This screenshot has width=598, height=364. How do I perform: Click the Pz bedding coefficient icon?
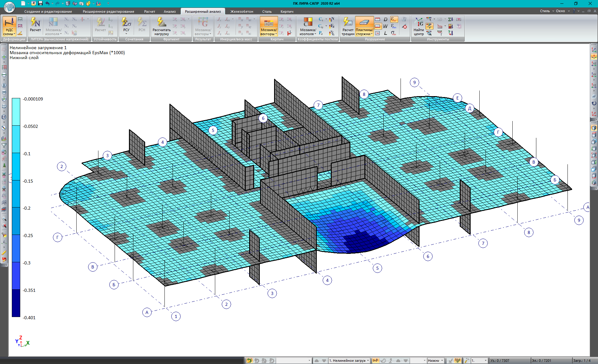[x=321, y=33]
